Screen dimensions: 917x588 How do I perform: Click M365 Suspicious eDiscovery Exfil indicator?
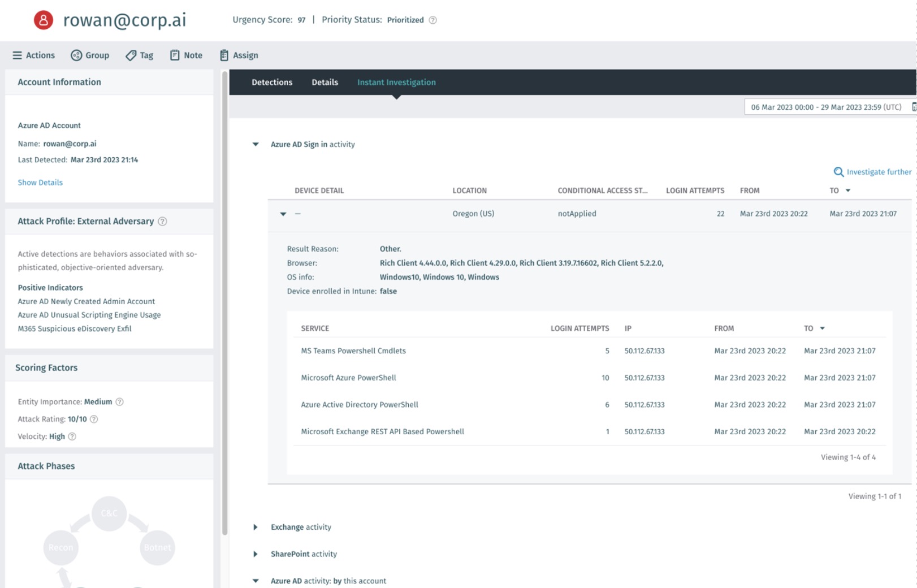click(x=75, y=328)
